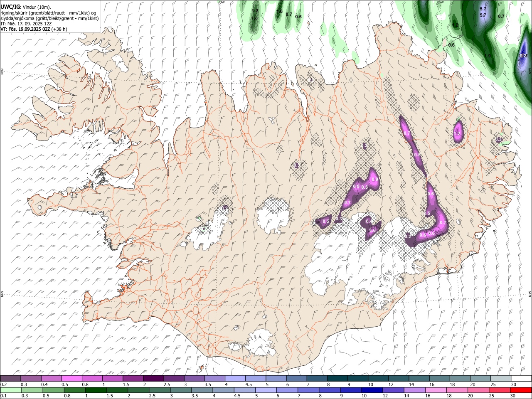Select the upper-legend swatch starting at 0.3
The width and height of the screenshot is (532, 399).
[x=31, y=379]
